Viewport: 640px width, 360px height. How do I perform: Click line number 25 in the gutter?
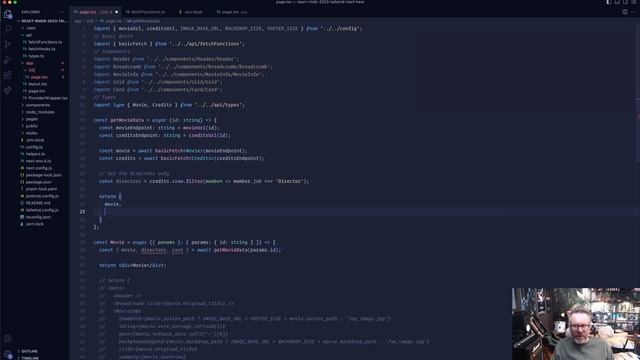tap(82, 211)
